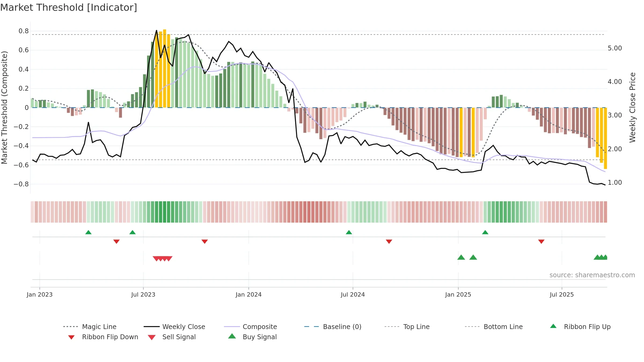Click the Weekly Close price peak in July 2023
The image size is (644, 362).
pyautogui.click(x=156, y=30)
